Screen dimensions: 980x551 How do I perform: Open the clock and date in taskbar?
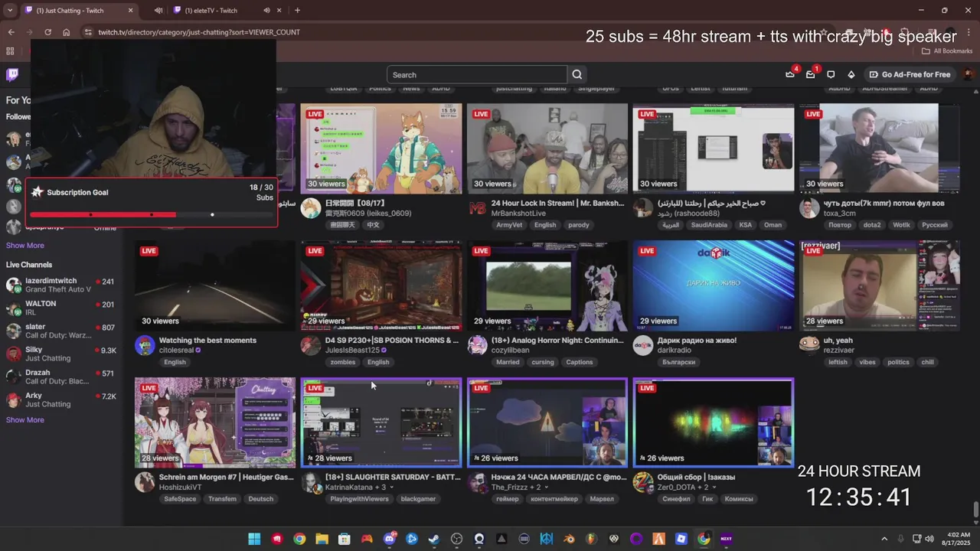tap(958, 539)
